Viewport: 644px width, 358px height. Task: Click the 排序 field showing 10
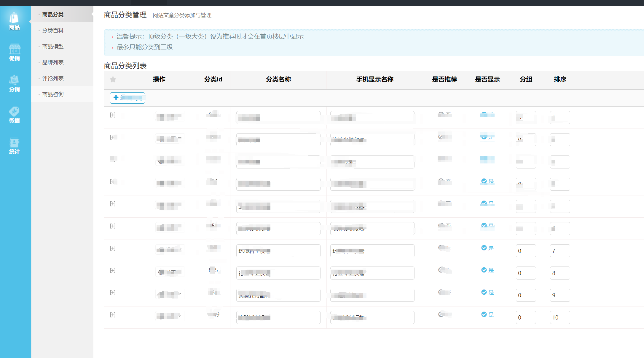(x=560, y=317)
